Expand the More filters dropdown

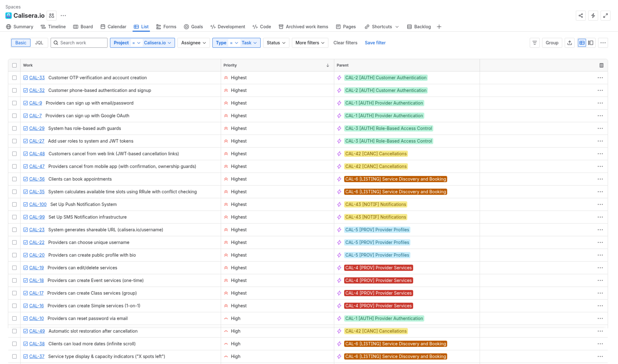310,43
